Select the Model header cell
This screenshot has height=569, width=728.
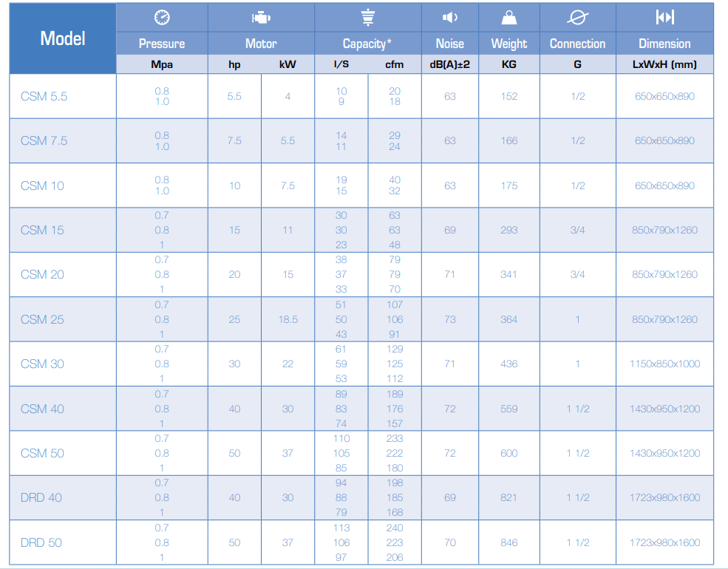tap(63, 38)
